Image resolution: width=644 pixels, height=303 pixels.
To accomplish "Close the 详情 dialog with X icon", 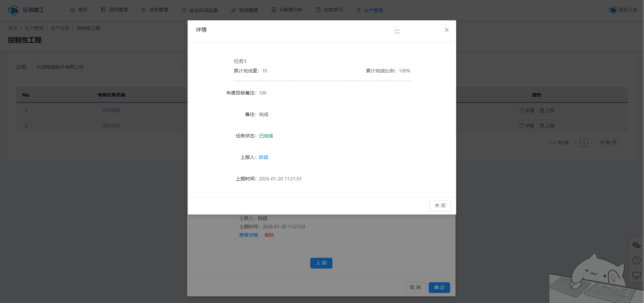I will pos(446,30).
